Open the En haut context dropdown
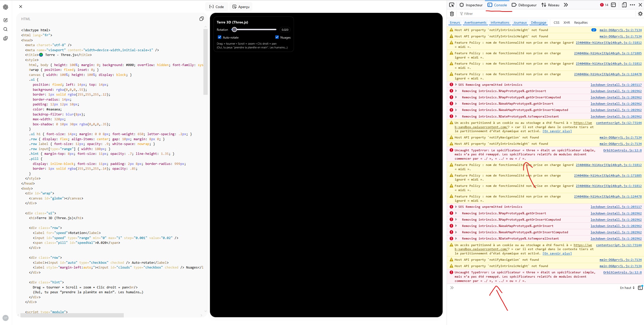 (627, 288)
